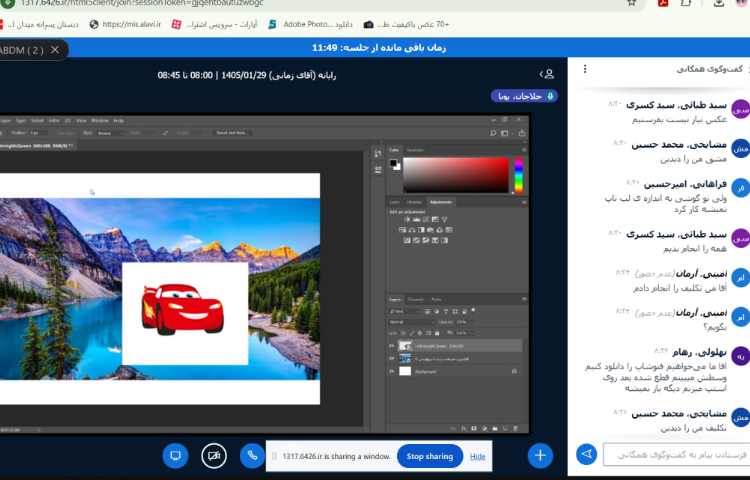Open the Style dropdown in options bar
The height and width of the screenshot is (480, 750).
(112, 133)
